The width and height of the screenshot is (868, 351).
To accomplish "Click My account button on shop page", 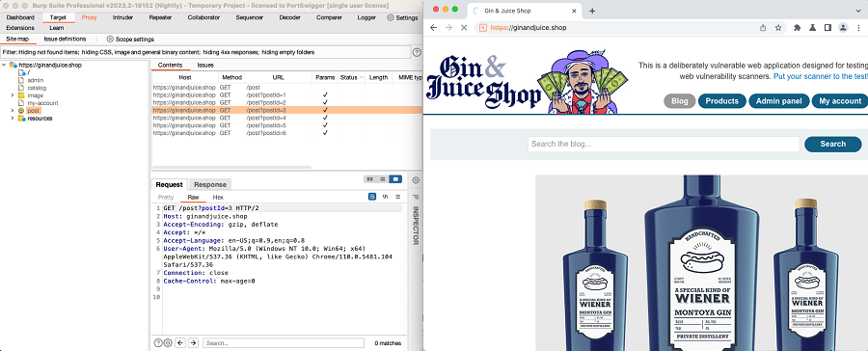I will (x=840, y=101).
